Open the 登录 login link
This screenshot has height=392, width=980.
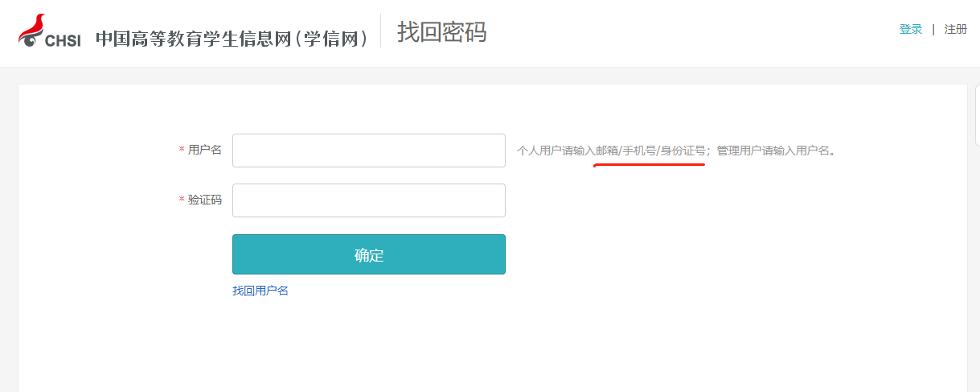pos(910,30)
